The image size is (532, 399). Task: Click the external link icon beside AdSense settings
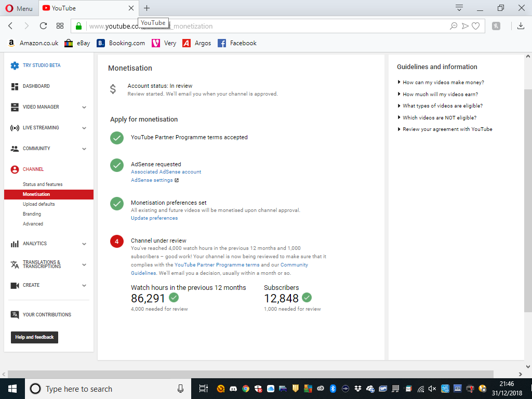click(x=177, y=180)
